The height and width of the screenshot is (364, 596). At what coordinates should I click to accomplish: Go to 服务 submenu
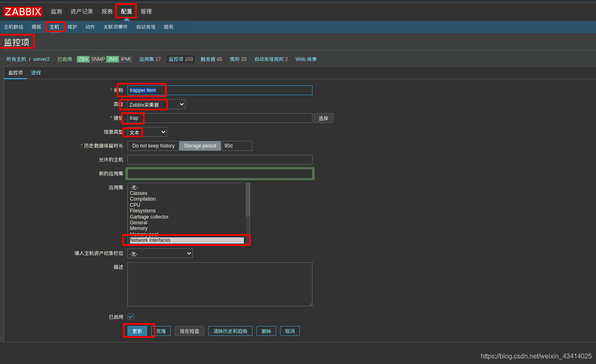tap(169, 27)
